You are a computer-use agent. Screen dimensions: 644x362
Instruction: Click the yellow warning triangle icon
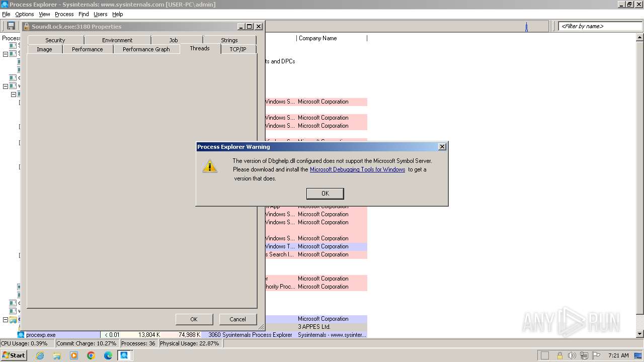click(210, 166)
